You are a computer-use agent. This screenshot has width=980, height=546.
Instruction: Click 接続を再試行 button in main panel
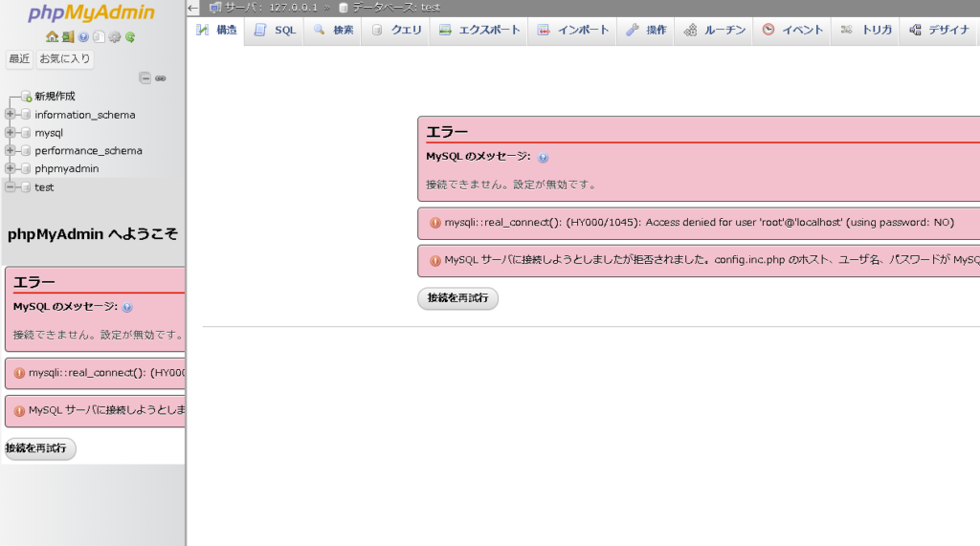point(457,298)
